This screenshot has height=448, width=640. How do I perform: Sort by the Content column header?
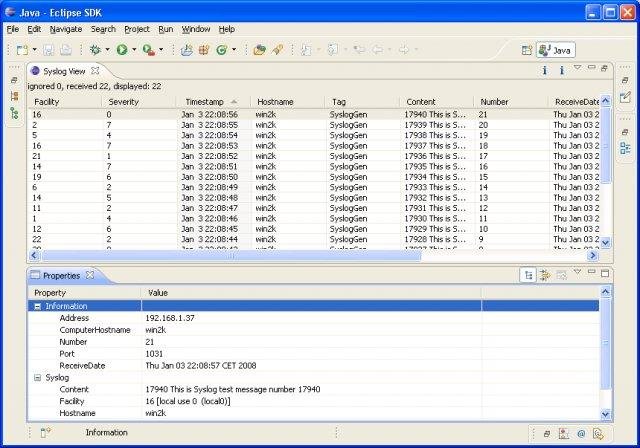tap(436, 102)
